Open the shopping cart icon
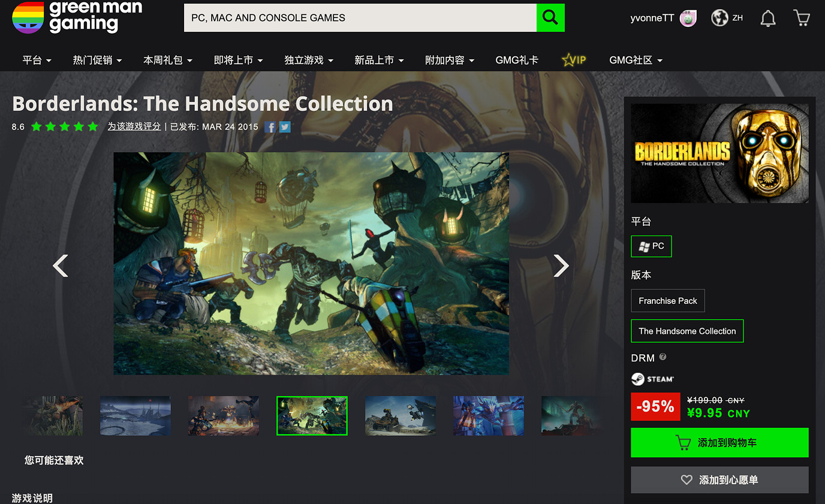Screen dimensions: 825x504 tap(801, 18)
